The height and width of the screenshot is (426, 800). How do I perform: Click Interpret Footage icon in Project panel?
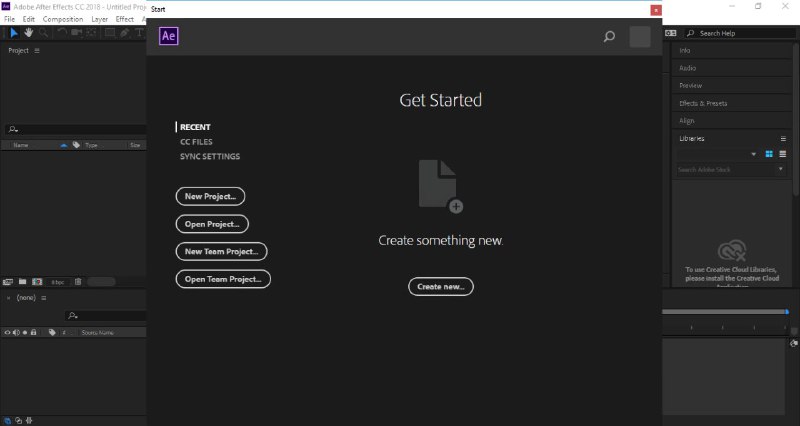8,282
